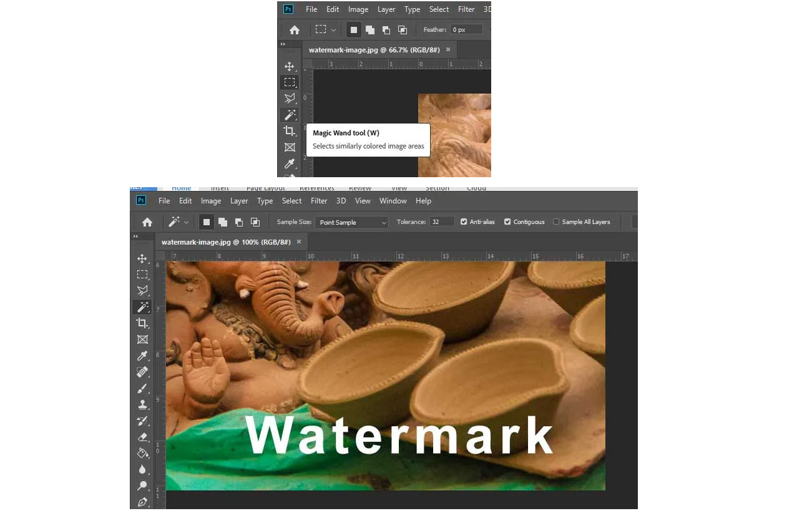Select the Brush tool
Viewport: 812px width, 526px height.
pyautogui.click(x=142, y=388)
